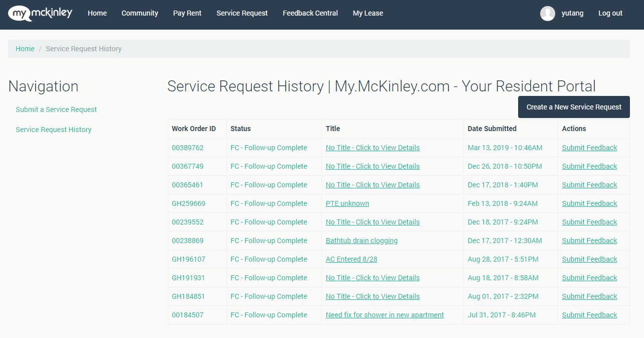Click work order ID 00389762
644x338 pixels.
pyautogui.click(x=188, y=148)
